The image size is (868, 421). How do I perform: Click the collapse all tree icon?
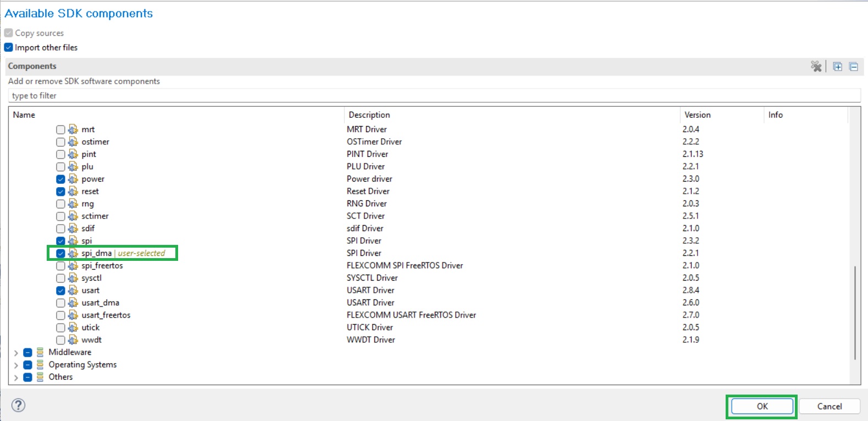[853, 67]
